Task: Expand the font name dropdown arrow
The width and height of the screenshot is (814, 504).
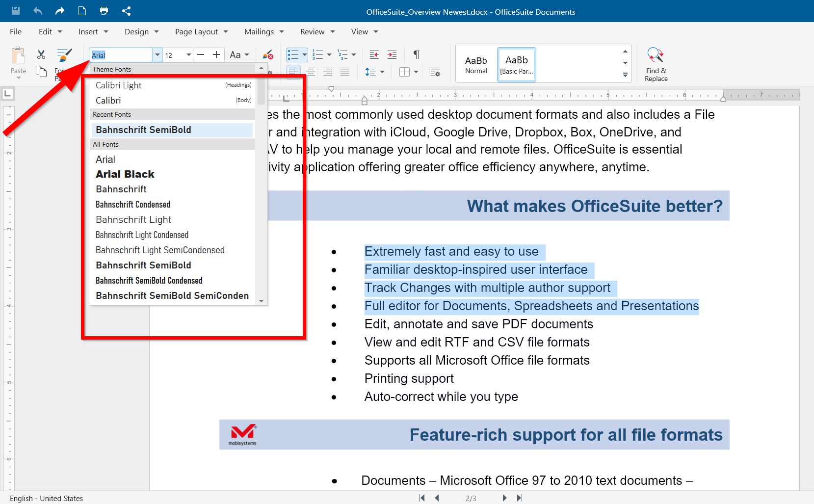Action: point(158,55)
